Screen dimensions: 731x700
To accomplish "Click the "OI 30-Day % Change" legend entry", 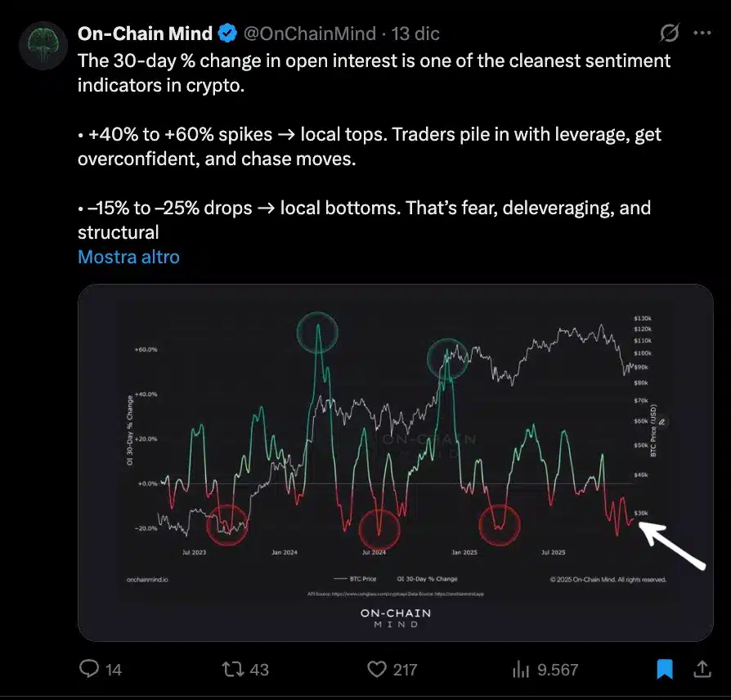I will click(x=428, y=578).
